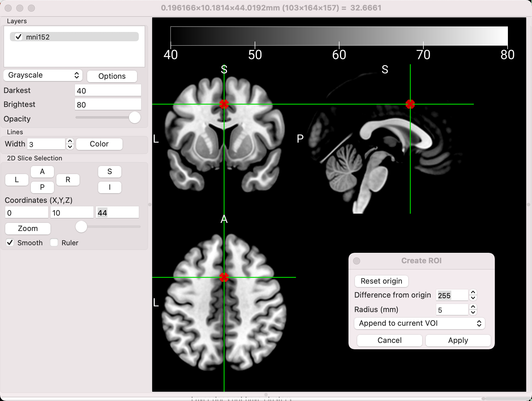Increase Radius with up stepper
The width and height of the screenshot is (532, 401).
tap(473, 307)
